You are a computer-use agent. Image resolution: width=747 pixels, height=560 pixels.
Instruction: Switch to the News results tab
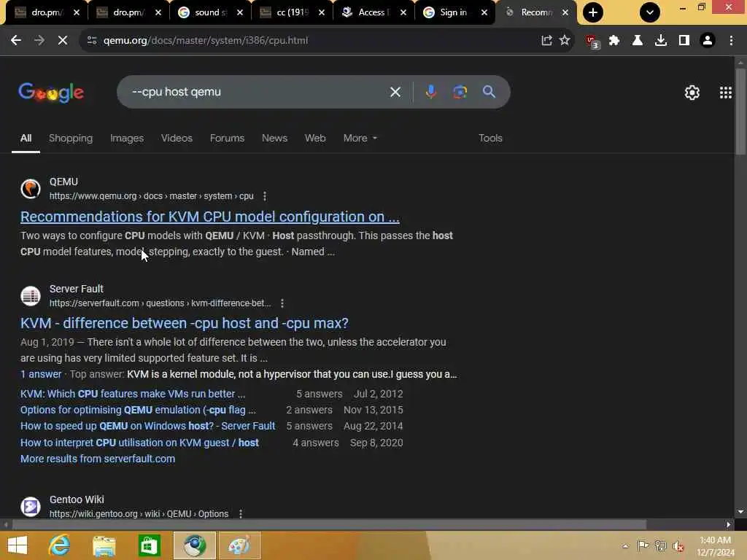click(x=274, y=138)
